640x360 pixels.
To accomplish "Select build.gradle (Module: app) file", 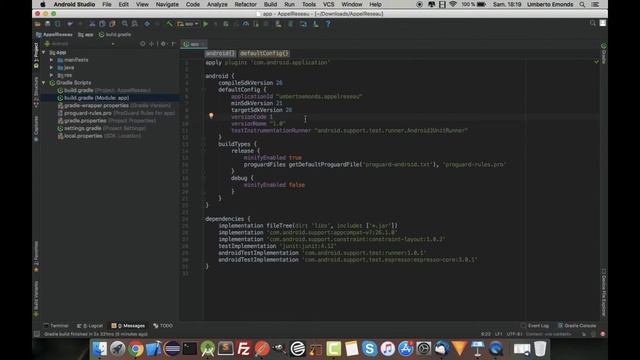I will click(x=93, y=98).
